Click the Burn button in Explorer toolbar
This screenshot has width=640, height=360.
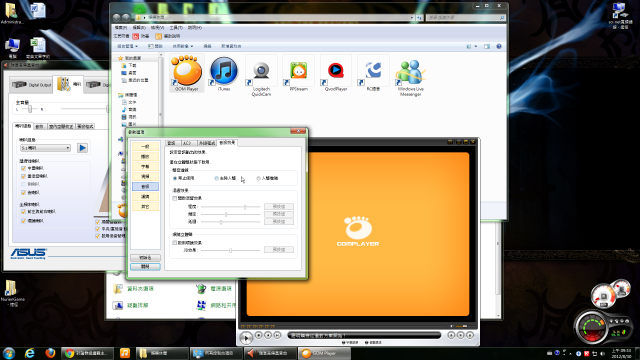[207, 47]
